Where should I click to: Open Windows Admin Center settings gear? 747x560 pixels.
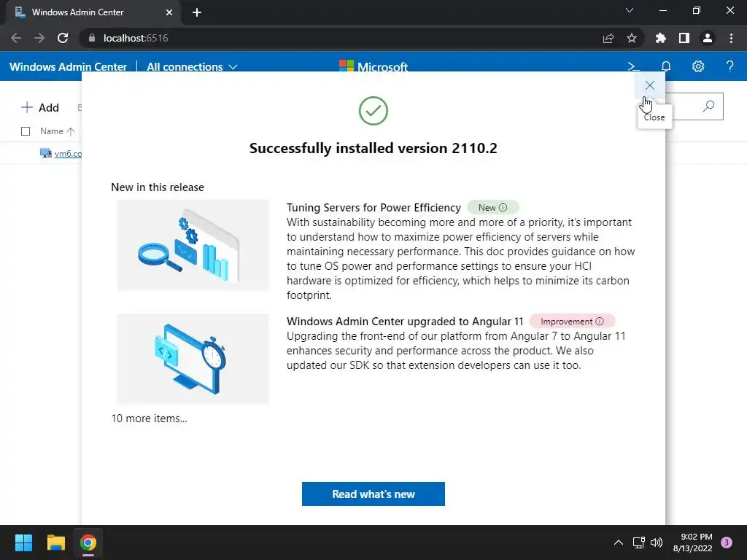tap(698, 66)
